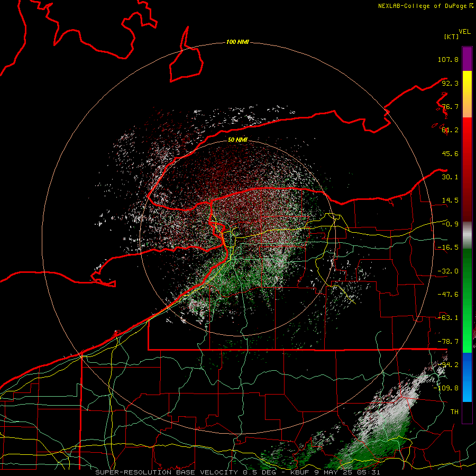This screenshot has height=476, width=476.
Task: Click the 76.7 value on velocity scale
Action: (450, 106)
